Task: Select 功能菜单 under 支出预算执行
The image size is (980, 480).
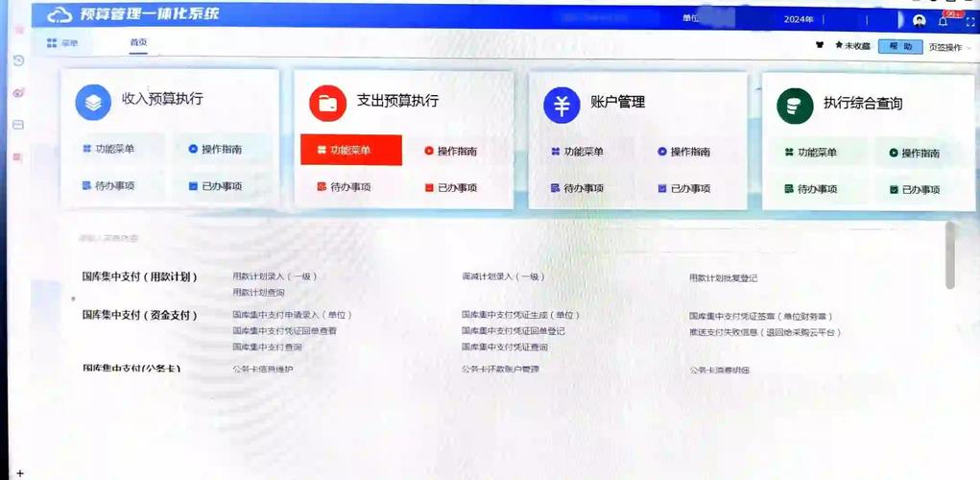Action: click(350, 151)
